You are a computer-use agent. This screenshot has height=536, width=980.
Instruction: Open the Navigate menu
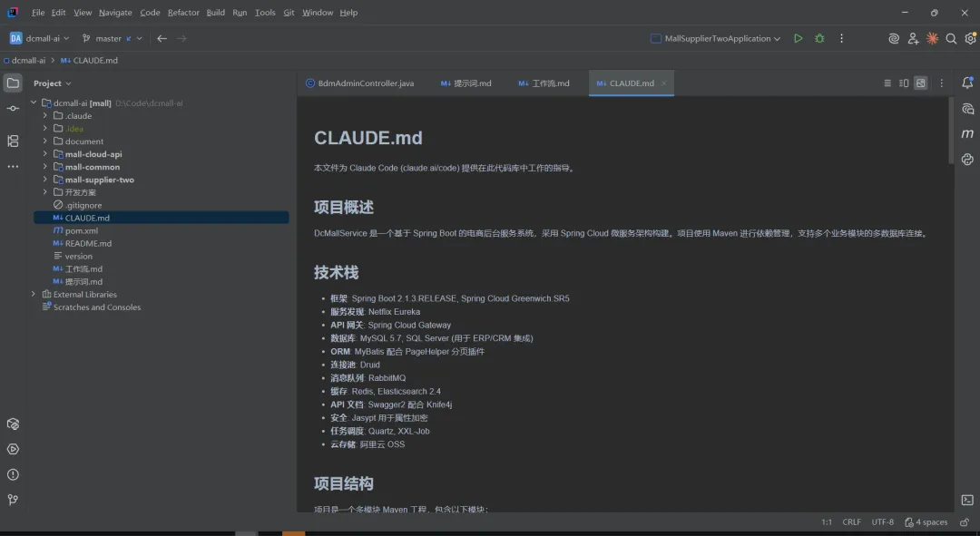115,13
